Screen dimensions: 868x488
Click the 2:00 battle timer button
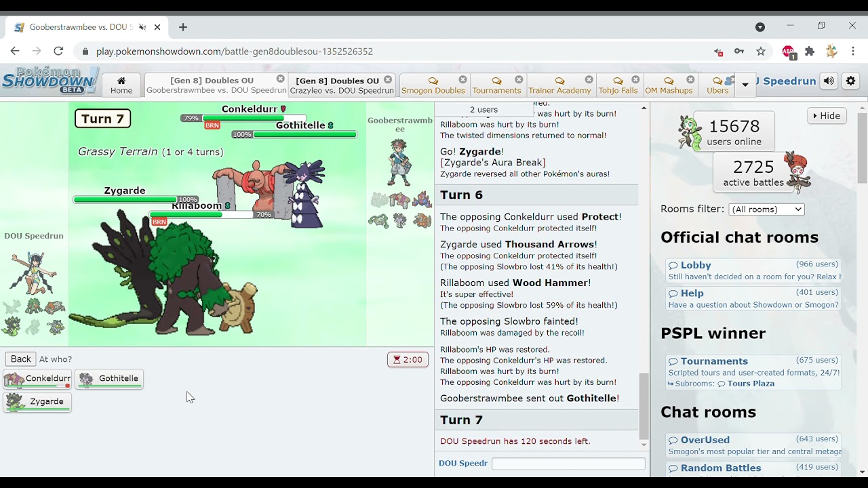408,360
